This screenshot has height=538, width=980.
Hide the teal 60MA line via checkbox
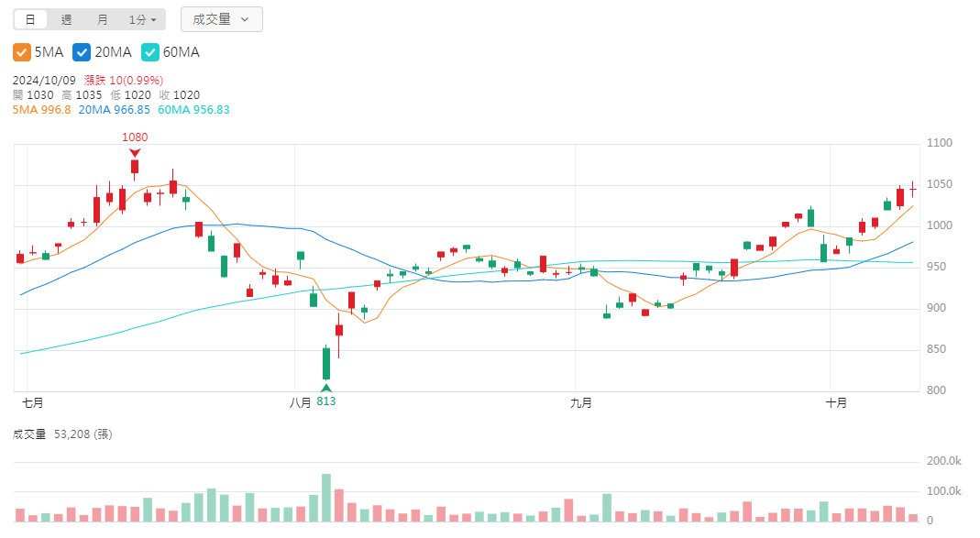149,52
